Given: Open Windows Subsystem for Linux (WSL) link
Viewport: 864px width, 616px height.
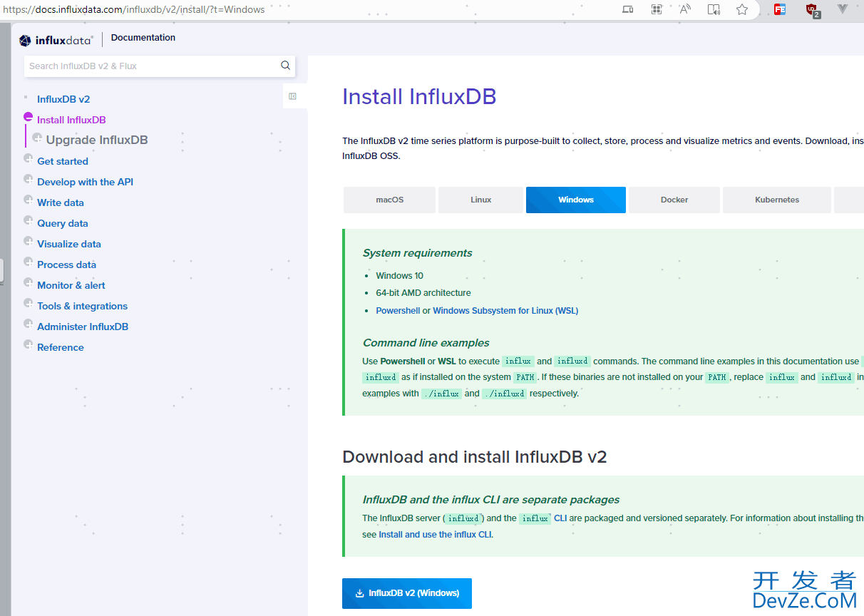Looking at the screenshot, I should (x=505, y=311).
